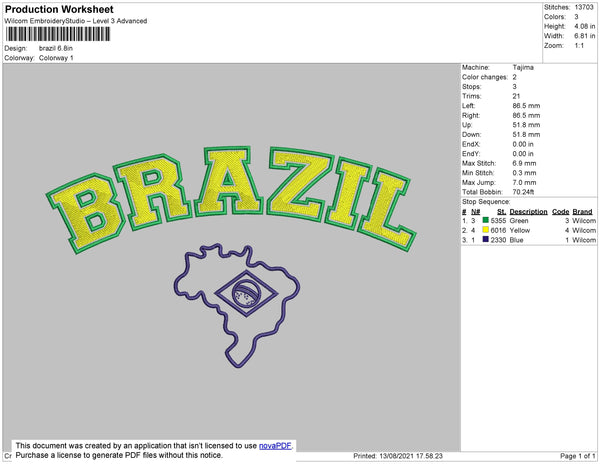Select the 'Left:' value '86.5 mm'
Viewport: 600px width, 464px height.
[x=526, y=106]
